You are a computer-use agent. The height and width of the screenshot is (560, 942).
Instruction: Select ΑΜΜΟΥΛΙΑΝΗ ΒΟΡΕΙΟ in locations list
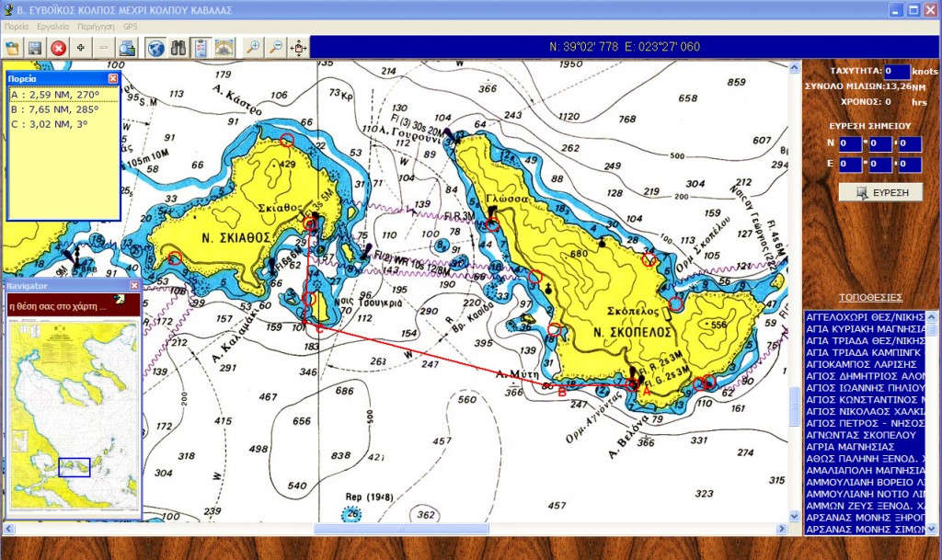[x=865, y=482]
